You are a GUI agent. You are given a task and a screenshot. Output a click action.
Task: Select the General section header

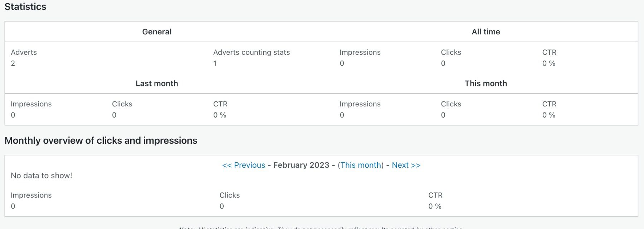pos(157,32)
